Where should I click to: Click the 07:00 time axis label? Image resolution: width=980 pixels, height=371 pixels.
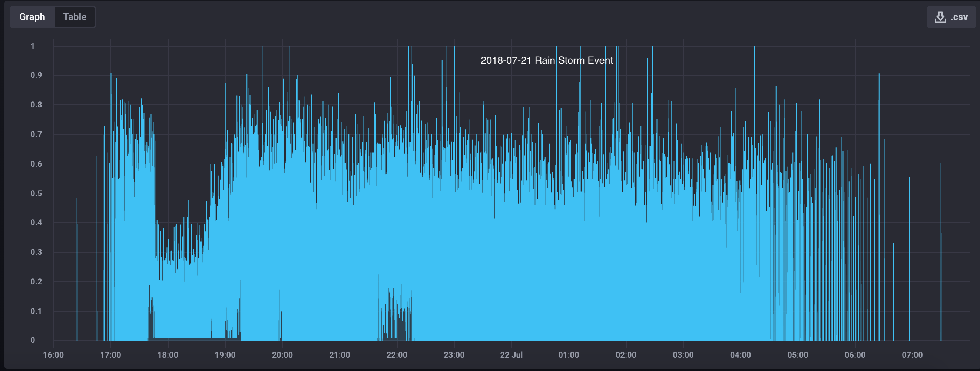912,355
